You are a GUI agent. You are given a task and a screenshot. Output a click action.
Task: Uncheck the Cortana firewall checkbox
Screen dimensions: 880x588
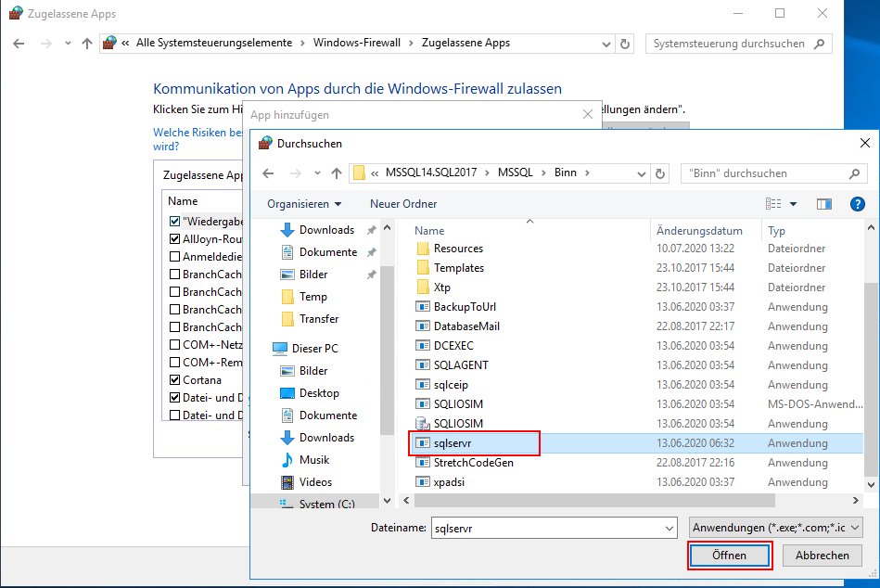tap(174, 380)
